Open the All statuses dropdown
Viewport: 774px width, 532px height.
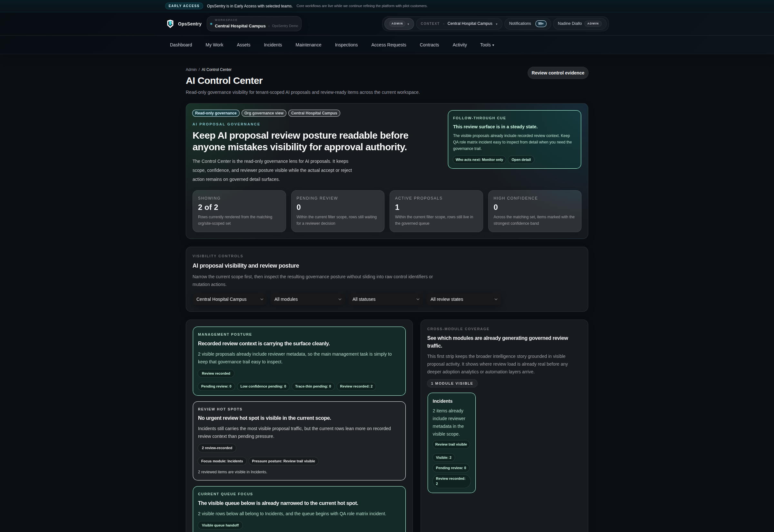click(385, 299)
